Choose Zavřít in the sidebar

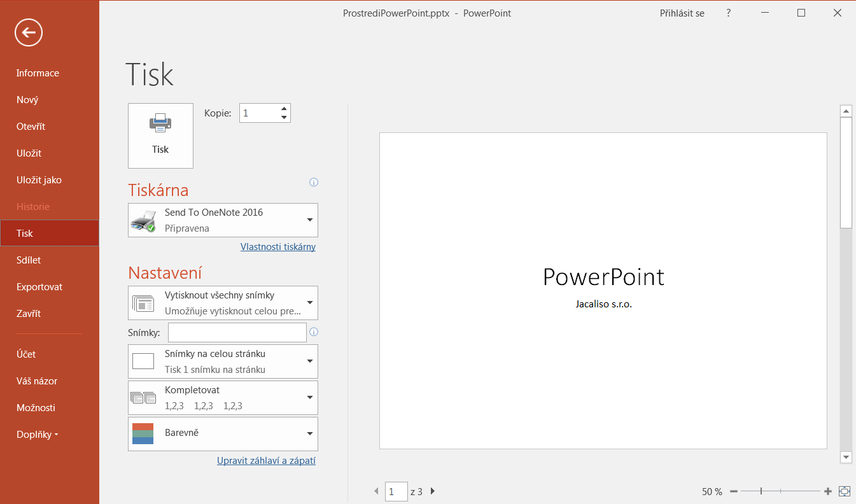tap(50, 314)
